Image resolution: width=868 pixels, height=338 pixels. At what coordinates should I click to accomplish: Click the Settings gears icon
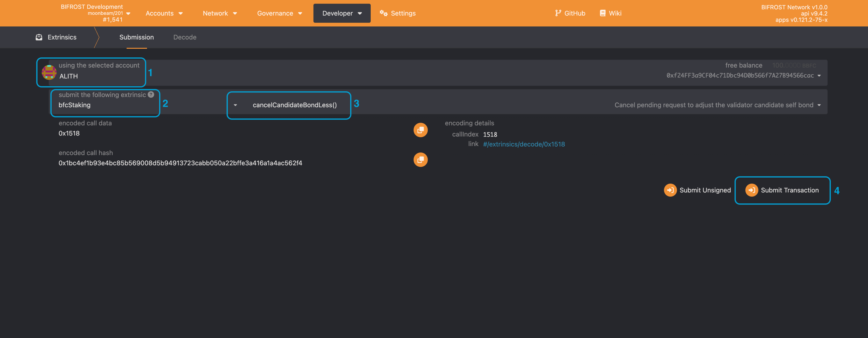click(x=384, y=13)
